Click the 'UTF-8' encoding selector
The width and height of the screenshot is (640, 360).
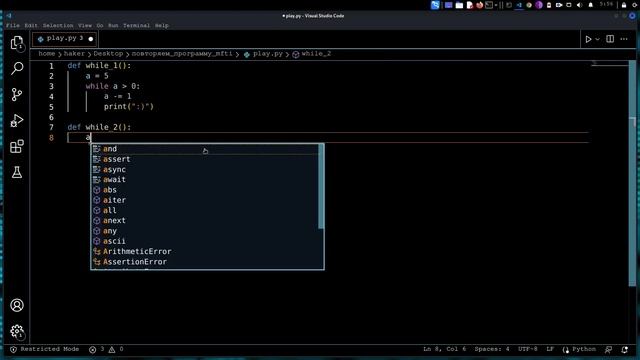tap(528, 349)
